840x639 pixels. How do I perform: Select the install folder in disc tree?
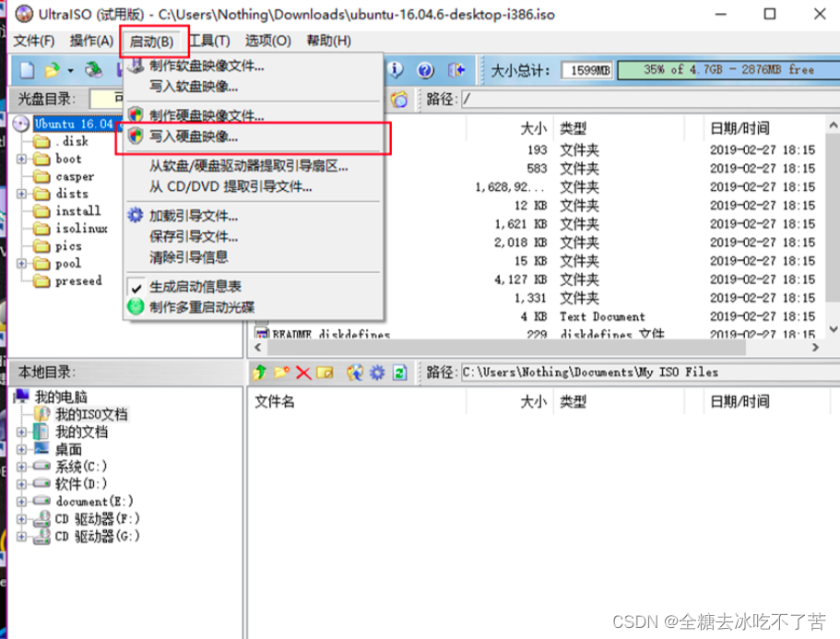[x=78, y=211]
